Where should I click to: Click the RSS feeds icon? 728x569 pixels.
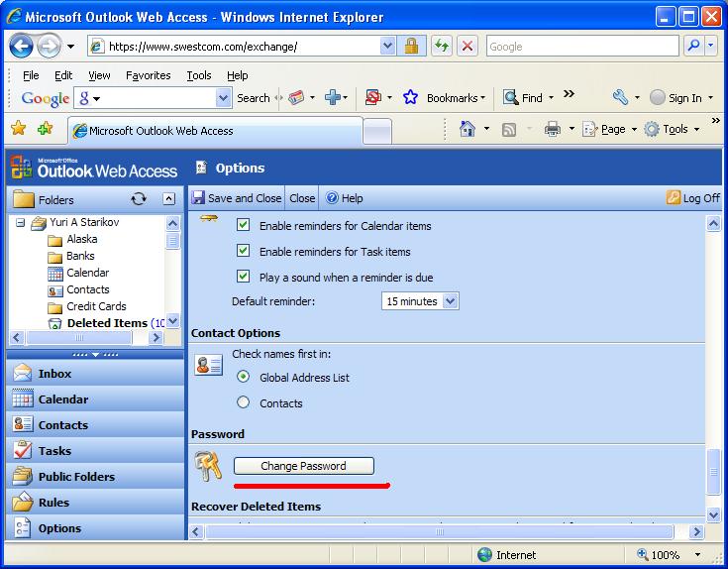click(x=509, y=129)
